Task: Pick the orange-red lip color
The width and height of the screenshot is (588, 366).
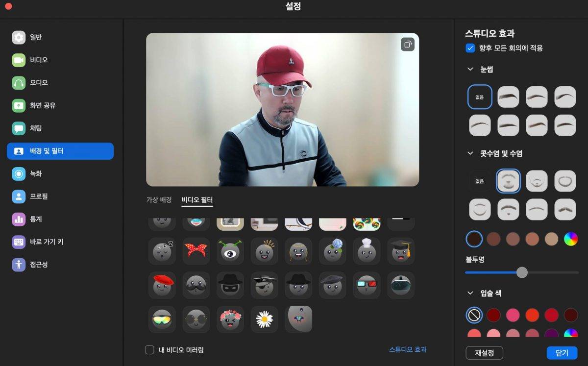Action: (x=532, y=315)
